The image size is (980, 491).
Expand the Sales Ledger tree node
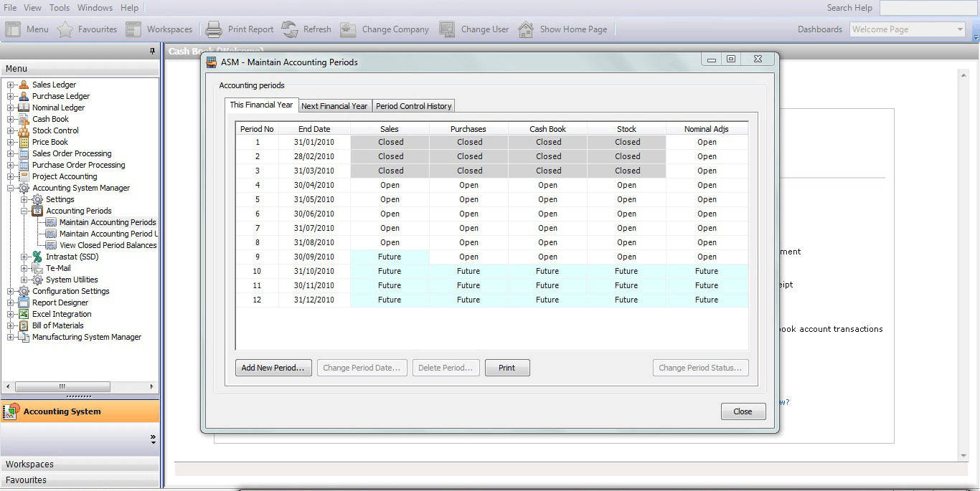pos(11,85)
